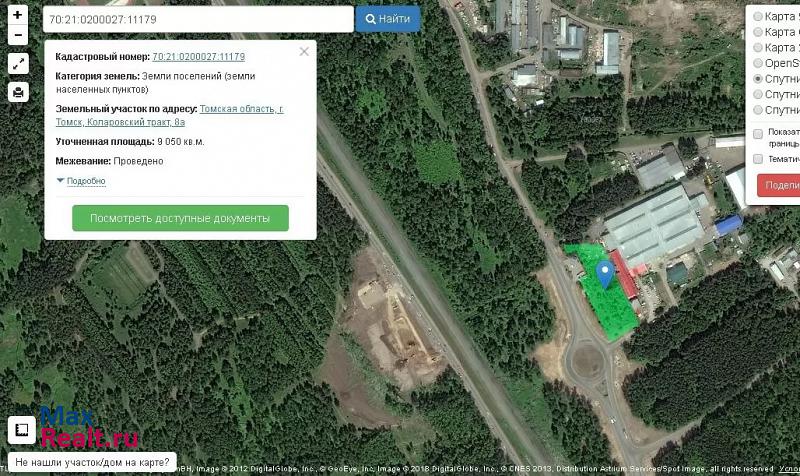The image size is (800, 476).
Task: Open the Томская область address link
Action: 241,108
